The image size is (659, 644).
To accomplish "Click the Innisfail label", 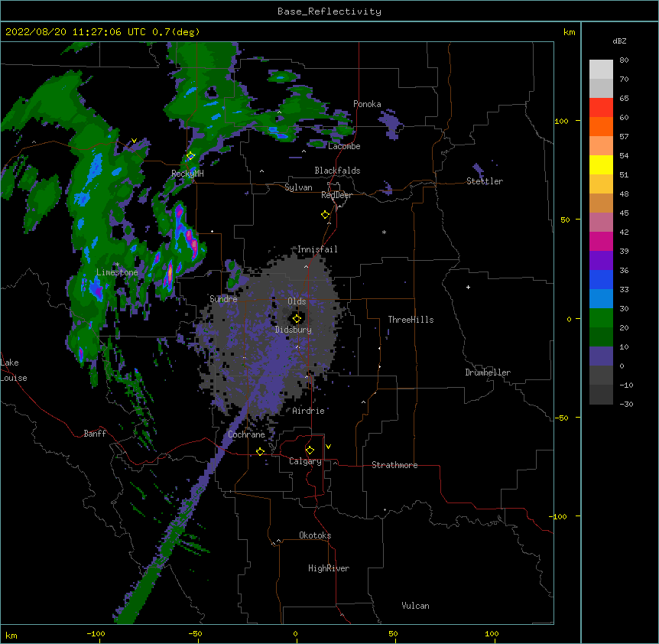I will 317,249.
